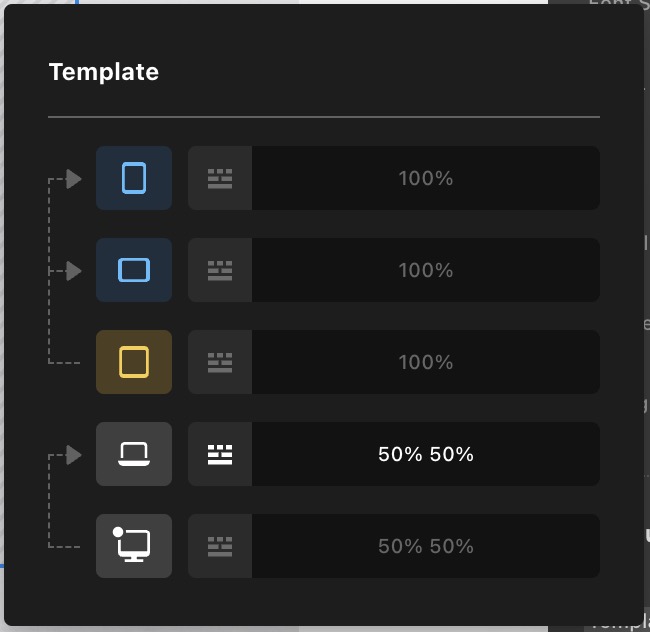650x632 pixels.
Task: Select the yellow square breakpoint icon
Action: point(134,362)
